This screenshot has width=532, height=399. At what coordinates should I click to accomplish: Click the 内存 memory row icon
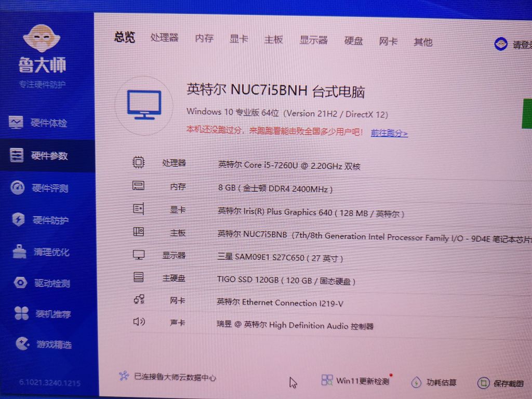138,185
